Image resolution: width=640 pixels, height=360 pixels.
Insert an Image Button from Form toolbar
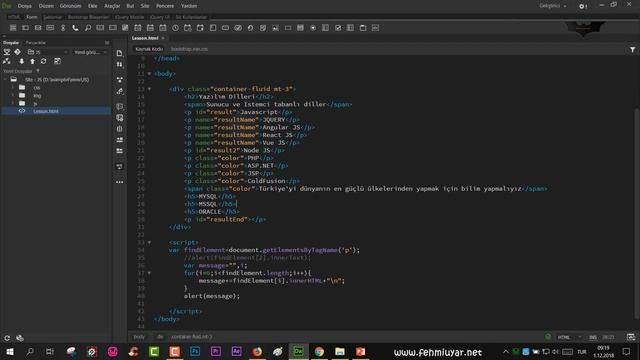tap(276, 28)
